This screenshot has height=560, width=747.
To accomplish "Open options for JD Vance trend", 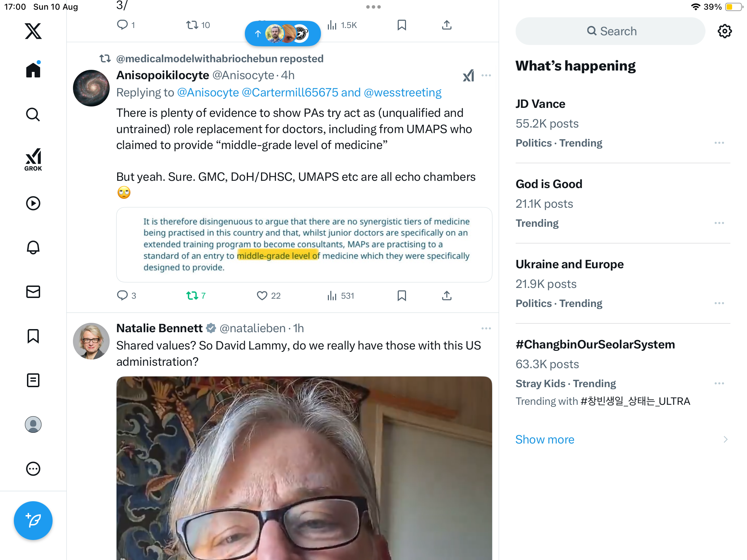I will pyautogui.click(x=719, y=143).
